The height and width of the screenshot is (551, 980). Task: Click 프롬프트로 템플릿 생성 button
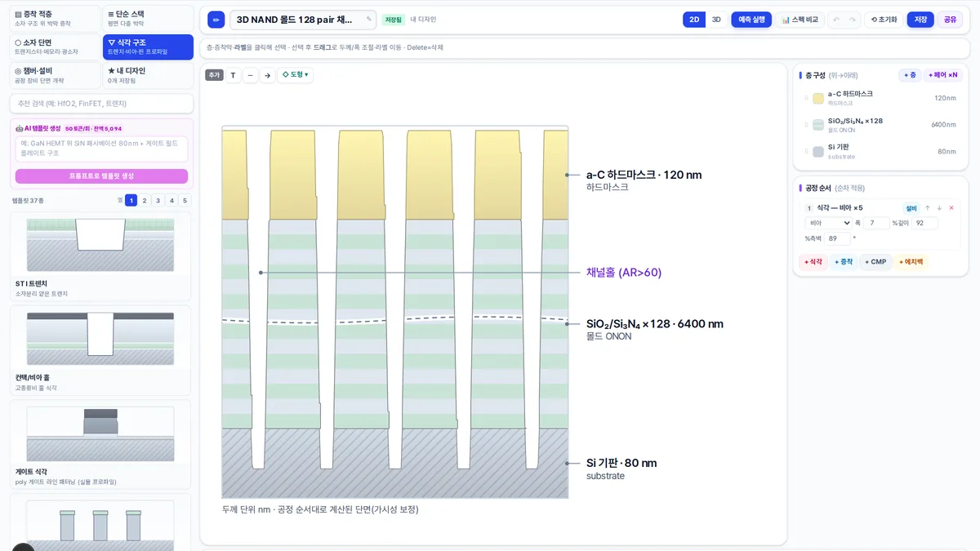[101, 176]
